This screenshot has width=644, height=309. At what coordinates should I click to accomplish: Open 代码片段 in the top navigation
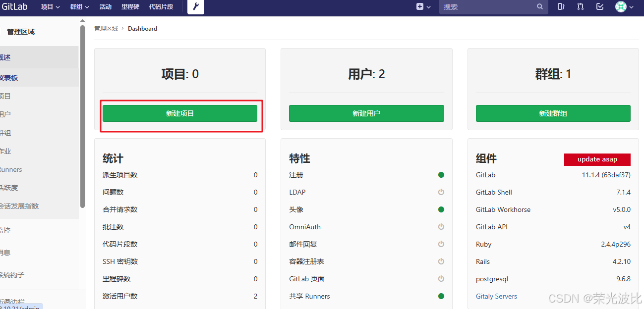click(x=161, y=7)
